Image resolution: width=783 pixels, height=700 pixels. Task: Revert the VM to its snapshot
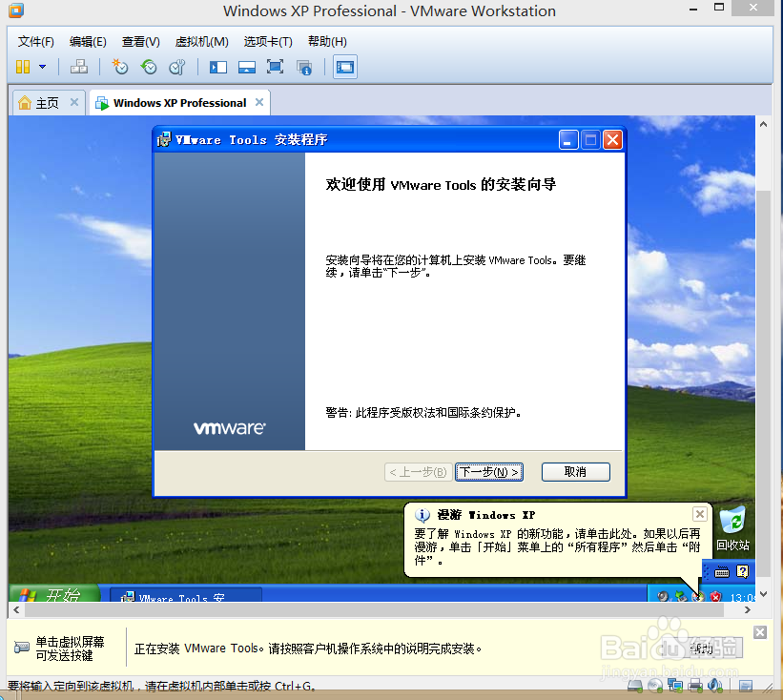click(149, 67)
